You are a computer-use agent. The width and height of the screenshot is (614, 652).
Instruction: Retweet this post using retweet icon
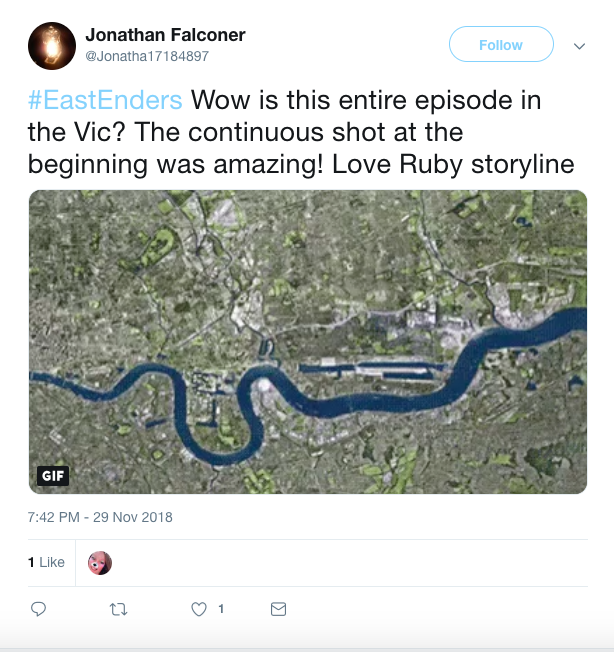coord(119,609)
